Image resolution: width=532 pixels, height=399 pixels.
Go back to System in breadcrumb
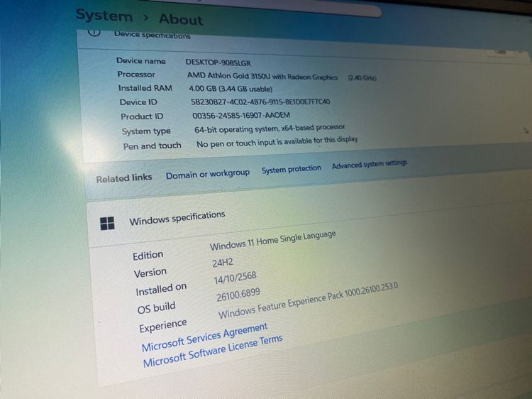click(x=104, y=16)
